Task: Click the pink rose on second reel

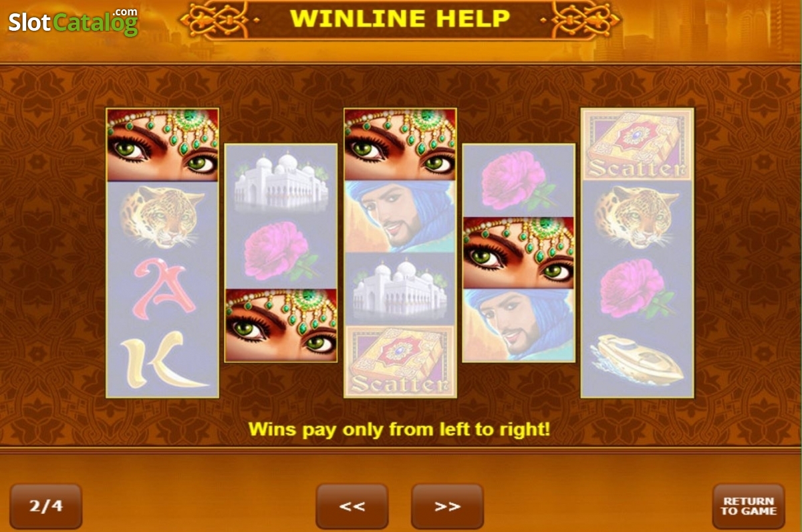Action: (281, 253)
